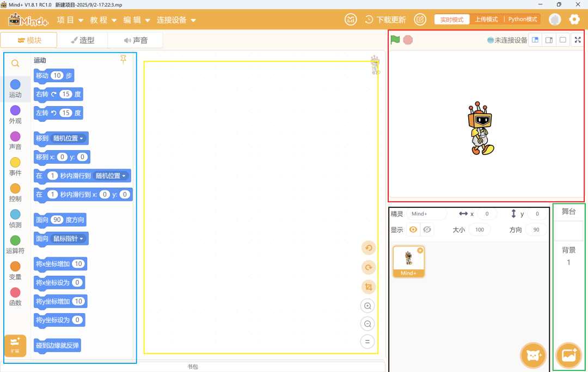
Task: Open the extensions (扩展) panel
Action: click(15, 345)
